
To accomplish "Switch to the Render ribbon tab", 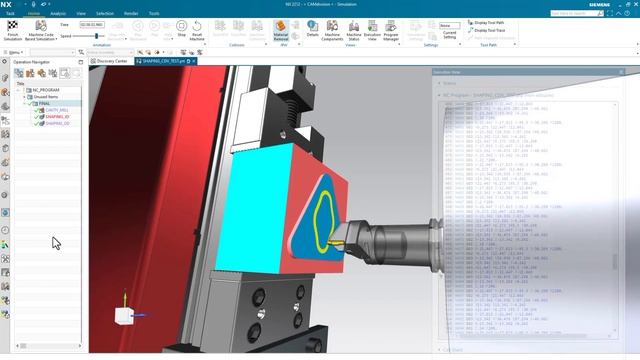I will pos(131,13).
